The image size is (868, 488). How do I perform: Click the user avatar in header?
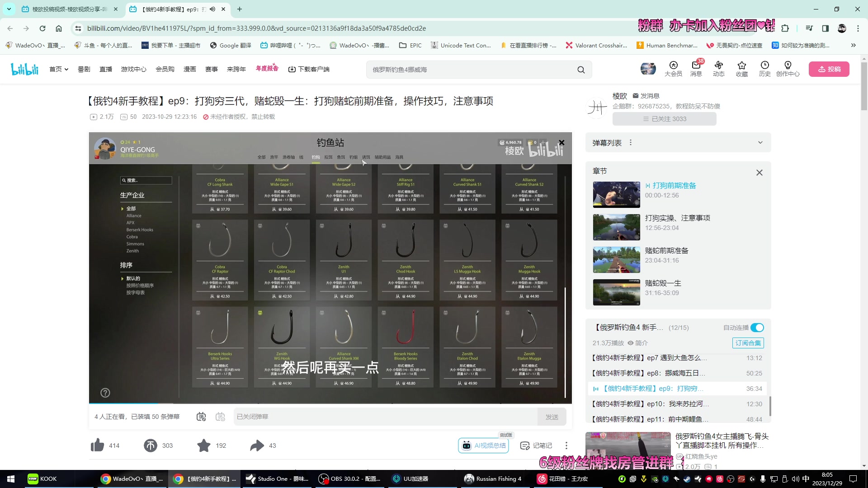[x=648, y=69]
